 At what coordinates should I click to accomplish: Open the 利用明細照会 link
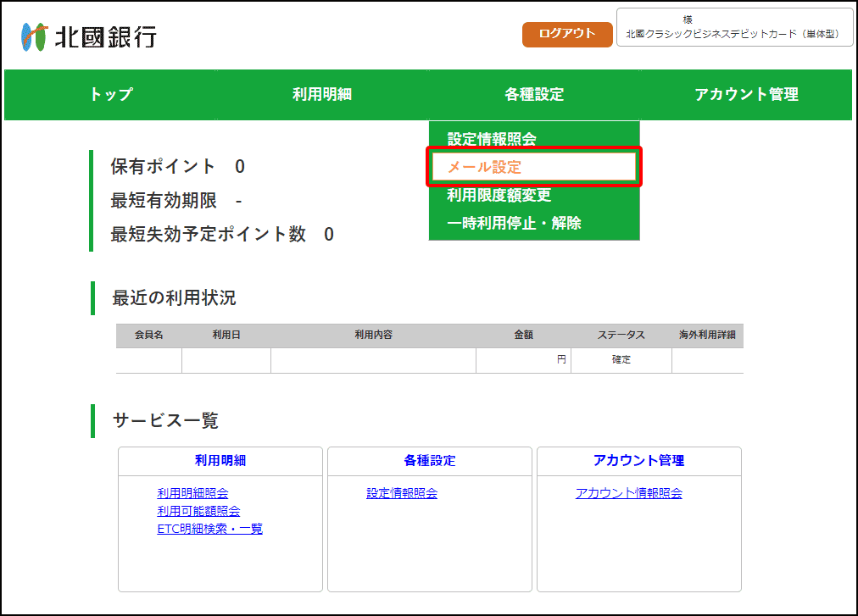click(192, 493)
